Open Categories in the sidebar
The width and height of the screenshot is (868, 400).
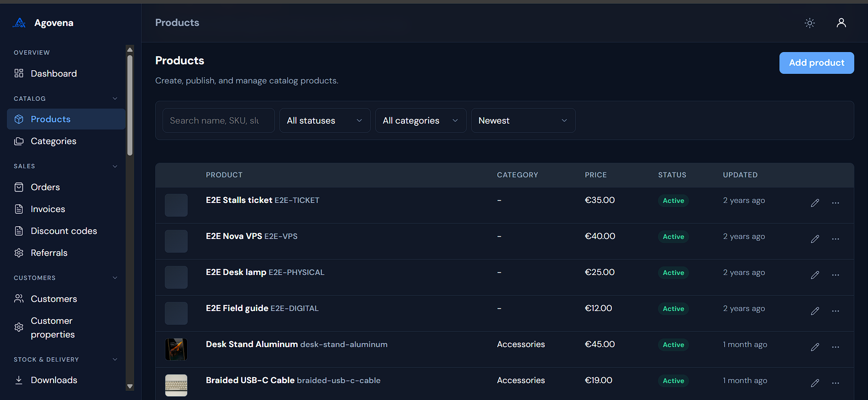tap(66, 141)
